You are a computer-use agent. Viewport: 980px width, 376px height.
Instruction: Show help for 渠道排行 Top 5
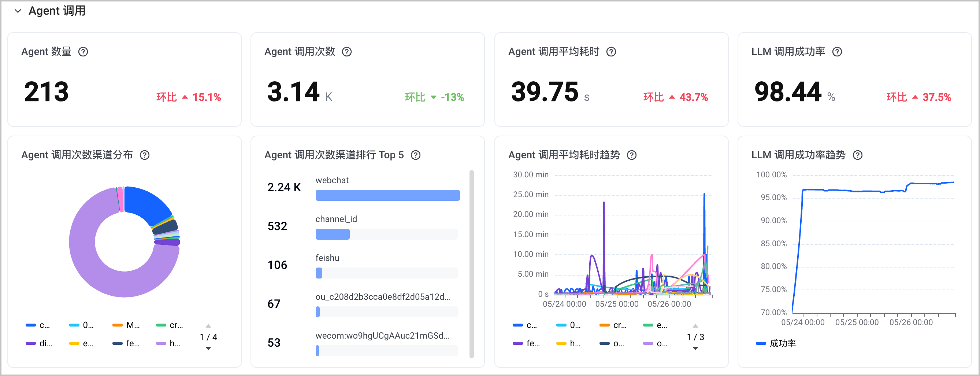[x=416, y=155]
